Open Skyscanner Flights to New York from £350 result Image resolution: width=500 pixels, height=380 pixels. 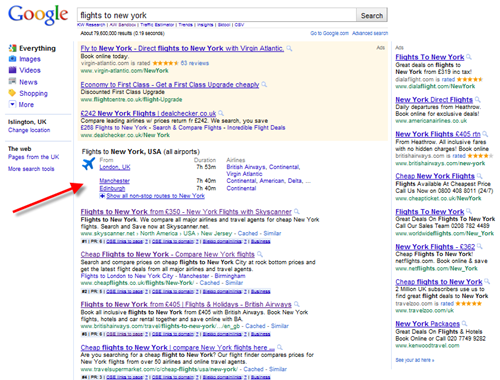[x=186, y=212]
